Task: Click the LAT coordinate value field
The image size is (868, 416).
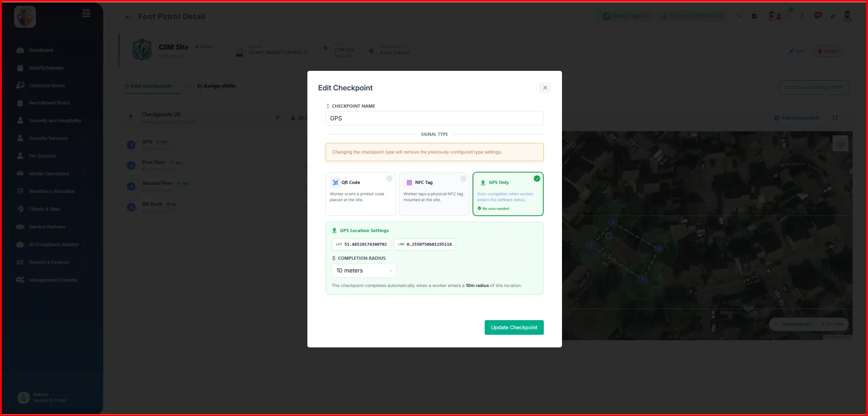Action: [x=361, y=244]
